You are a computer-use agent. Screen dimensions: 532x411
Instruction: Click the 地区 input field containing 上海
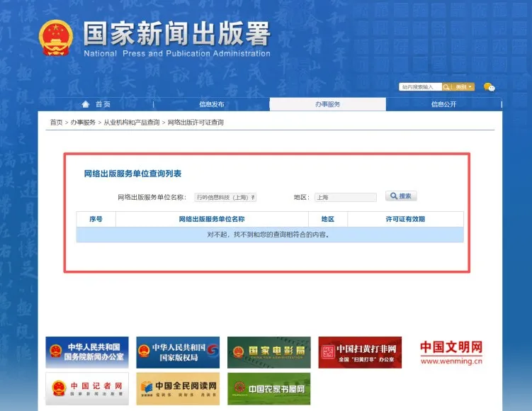click(346, 197)
